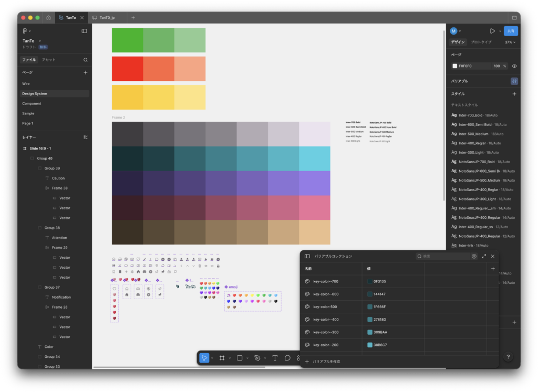Image resolution: width=538 pixels, height=392 pixels.
Task: Activate the Comment tool in bottom toolbar
Action: (x=287, y=358)
